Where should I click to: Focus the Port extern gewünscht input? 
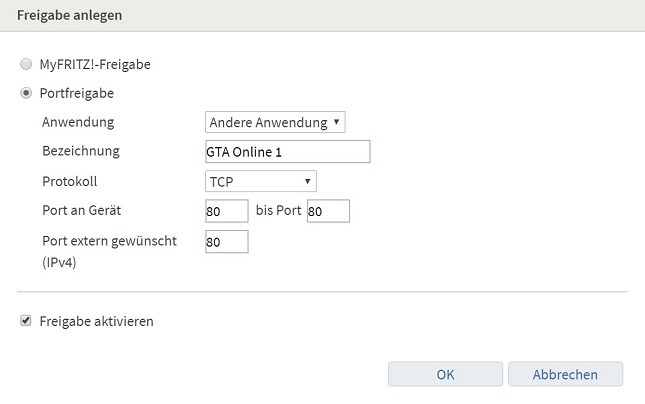point(225,241)
